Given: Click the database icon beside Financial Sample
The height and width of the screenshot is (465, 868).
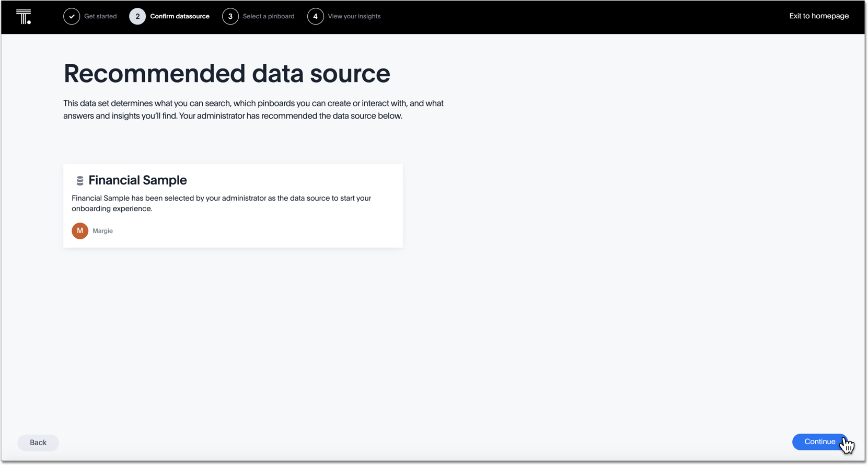Looking at the screenshot, I should click(x=80, y=181).
